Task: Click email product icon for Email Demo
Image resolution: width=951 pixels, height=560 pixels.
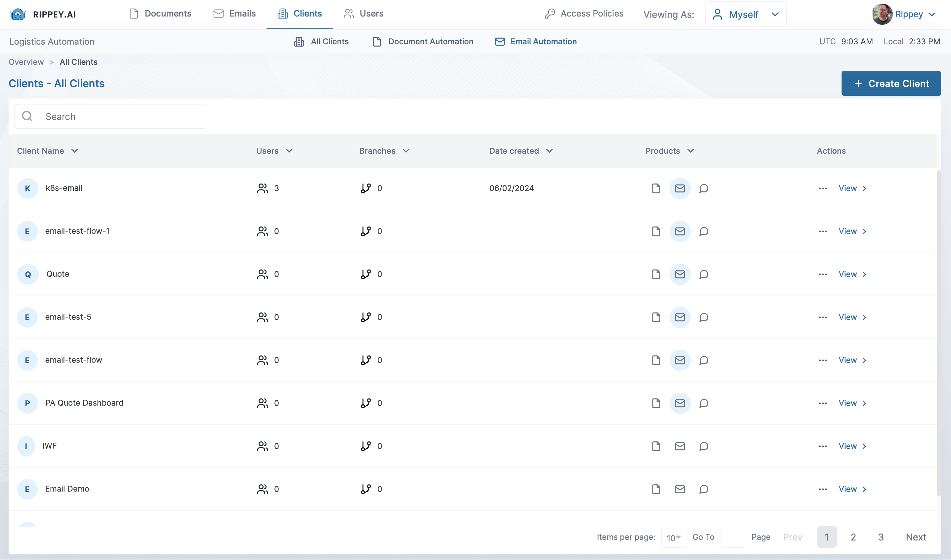Action: (680, 490)
